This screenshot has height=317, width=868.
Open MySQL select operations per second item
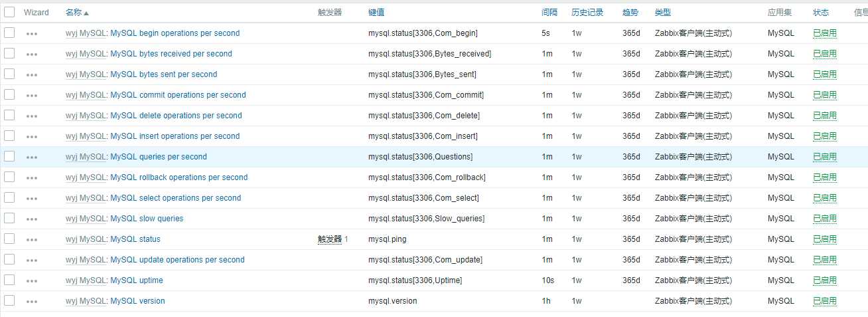point(176,198)
